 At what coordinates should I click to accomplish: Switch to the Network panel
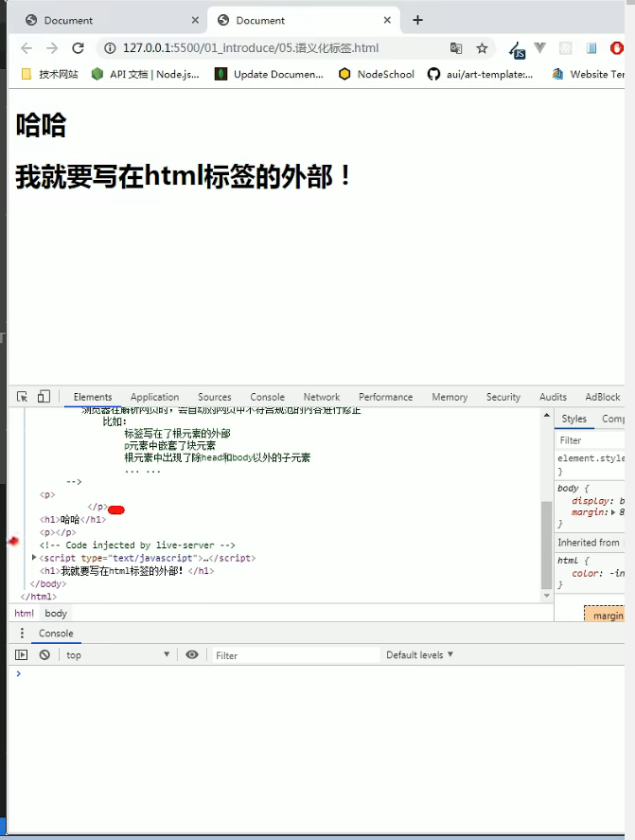point(321,397)
